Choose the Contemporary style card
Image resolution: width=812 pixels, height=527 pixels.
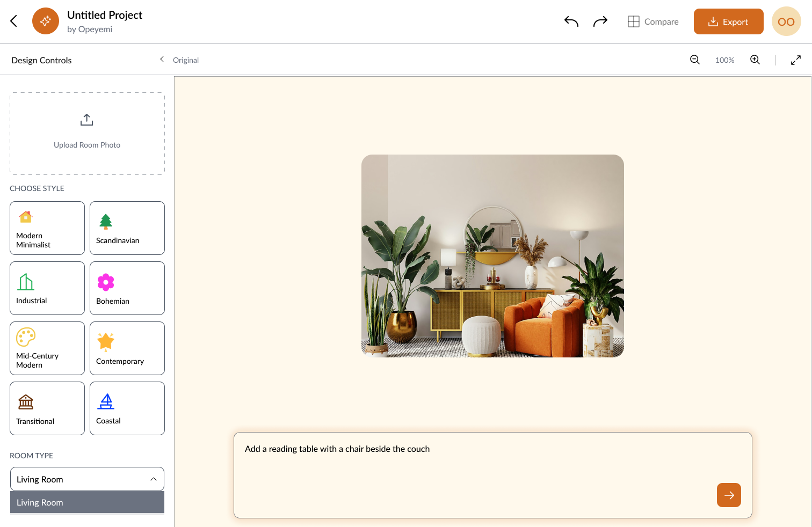coord(127,348)
